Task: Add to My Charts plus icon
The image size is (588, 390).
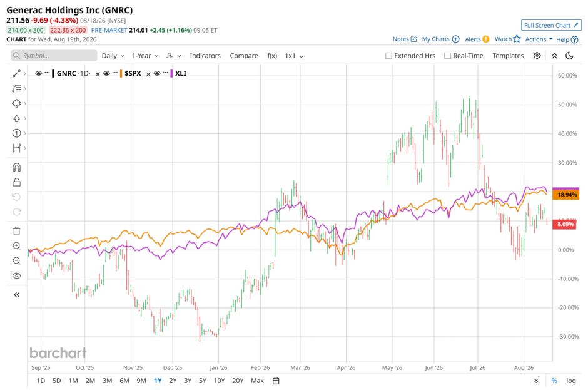Action: click(x=455, y=39)
